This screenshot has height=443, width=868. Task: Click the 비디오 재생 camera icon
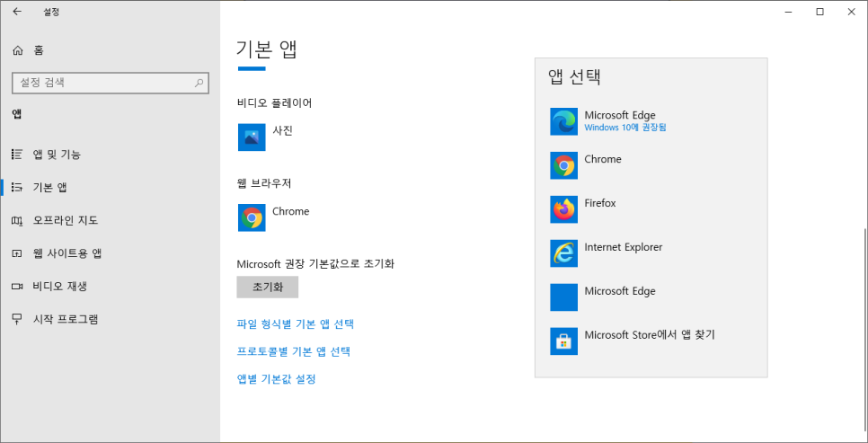click(17, 287)
